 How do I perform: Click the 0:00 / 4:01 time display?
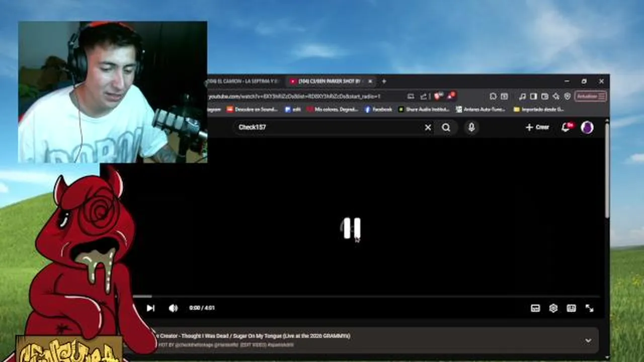click(202, 308)
